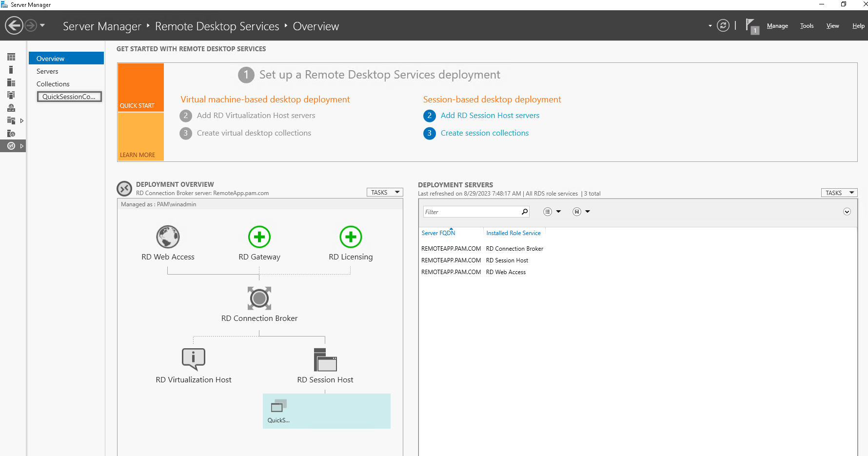The width and height of the screenshot is (868, 456).
Task: Refresh Server Manager using the refresh icon
Action: pyautogui.click(x=723, y=26)
